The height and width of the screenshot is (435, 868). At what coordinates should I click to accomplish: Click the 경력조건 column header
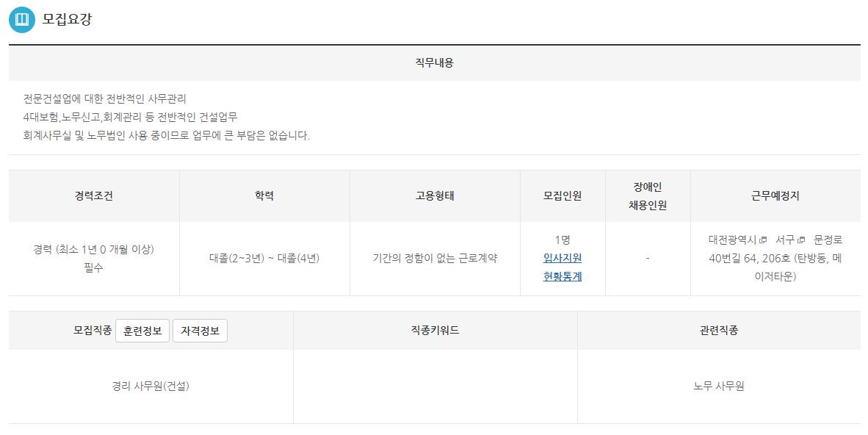tap(94, 196)
